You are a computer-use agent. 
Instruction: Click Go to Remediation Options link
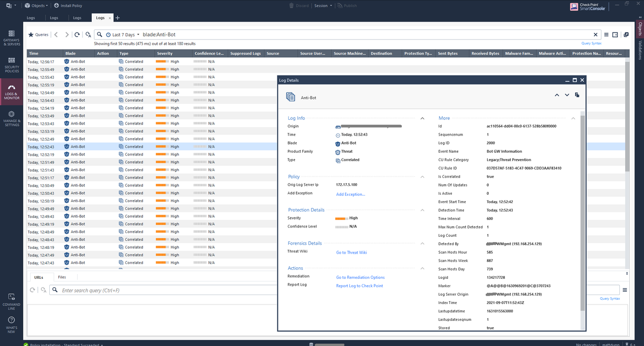coord(360,277)
